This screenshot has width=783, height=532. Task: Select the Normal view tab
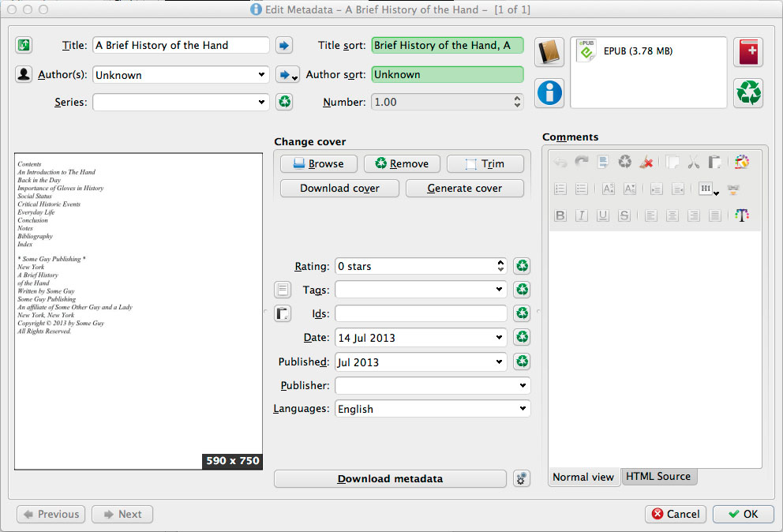coord(583,476)
